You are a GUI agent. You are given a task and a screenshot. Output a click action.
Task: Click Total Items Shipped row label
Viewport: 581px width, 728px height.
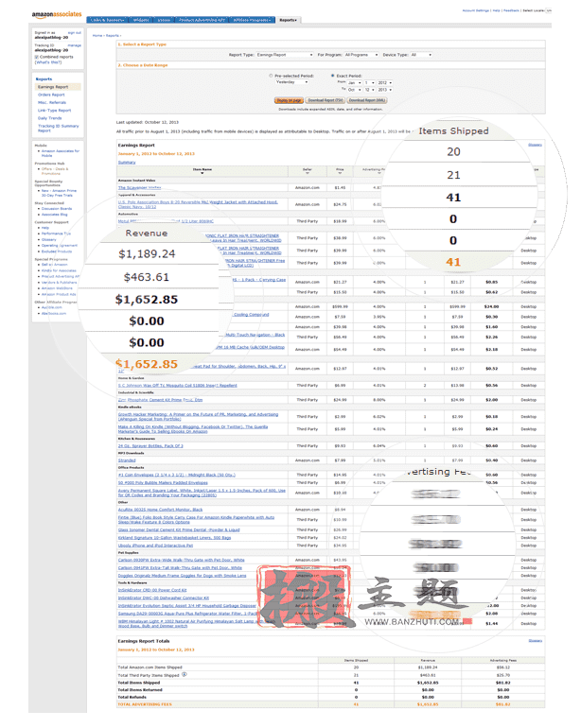pyautogui.click(x=138, y=683)
